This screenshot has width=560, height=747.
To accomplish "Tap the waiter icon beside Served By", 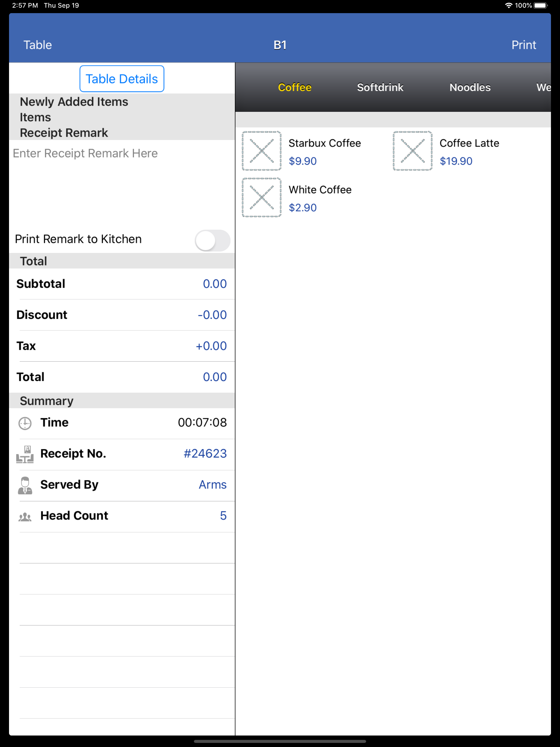I will [x=25, y=485].
